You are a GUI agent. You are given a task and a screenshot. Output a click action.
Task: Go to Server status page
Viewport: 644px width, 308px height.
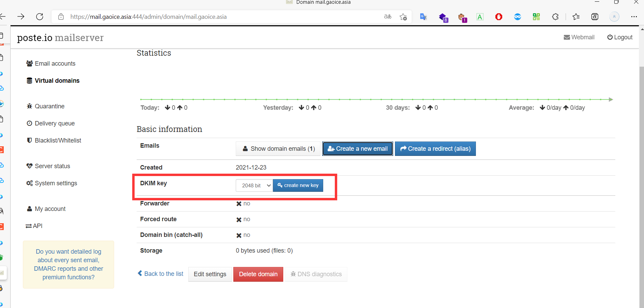click(52, 166)
